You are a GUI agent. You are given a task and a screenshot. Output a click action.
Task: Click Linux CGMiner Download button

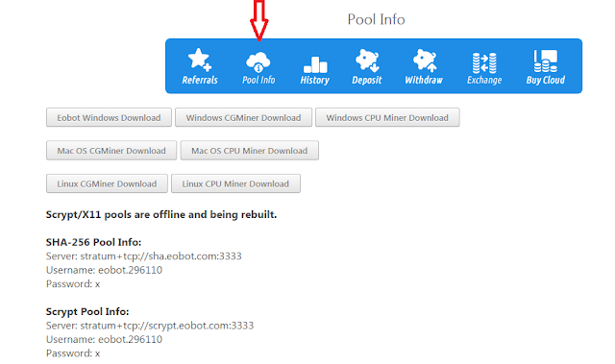pos(107,183)
